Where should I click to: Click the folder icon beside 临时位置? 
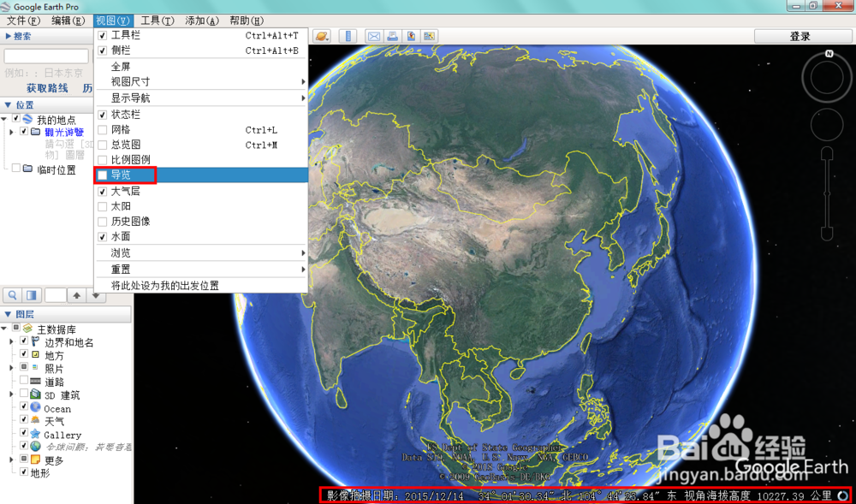coord(28,169)
